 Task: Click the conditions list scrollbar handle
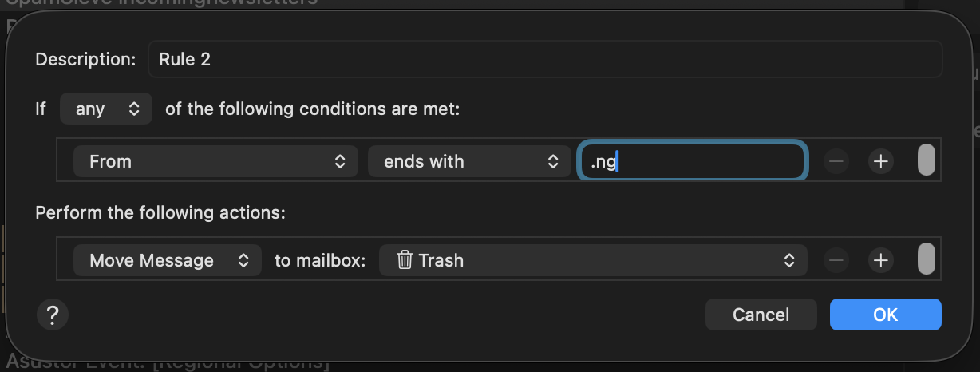(x=926, y=159)
